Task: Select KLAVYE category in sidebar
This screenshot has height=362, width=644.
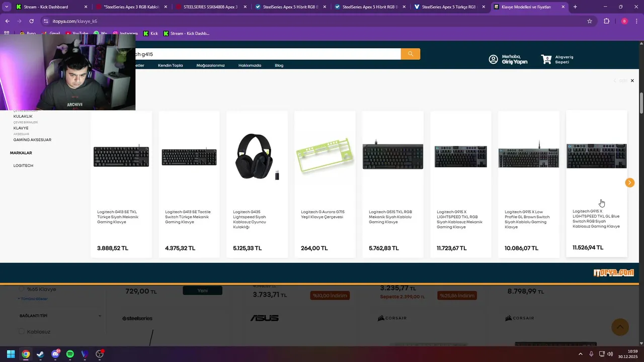Action: coord(21,128)
